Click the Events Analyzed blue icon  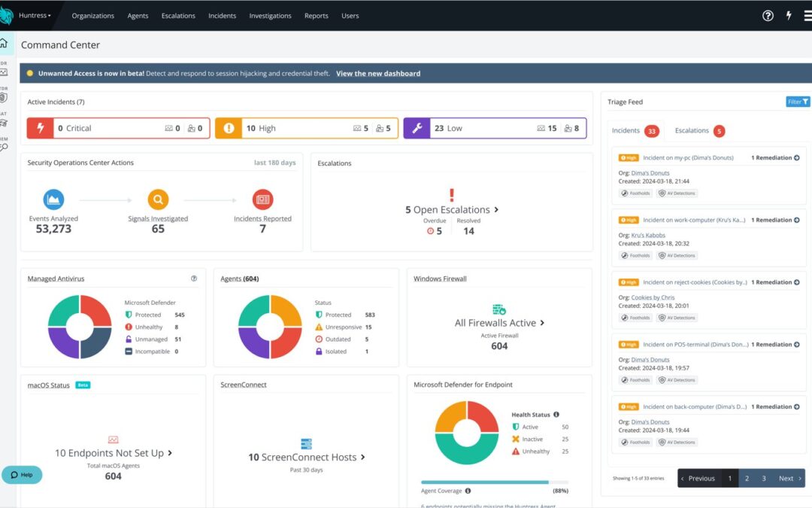[x=53, y=199]
